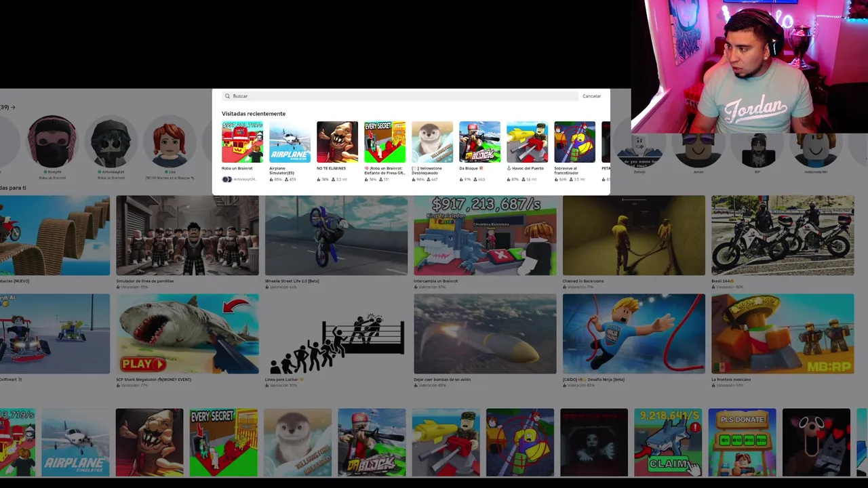Image resolution: width=868 pixels, height=488 pixels.
Task: Click black monster with hearts game icon
Action: click(x=816, y=442)
